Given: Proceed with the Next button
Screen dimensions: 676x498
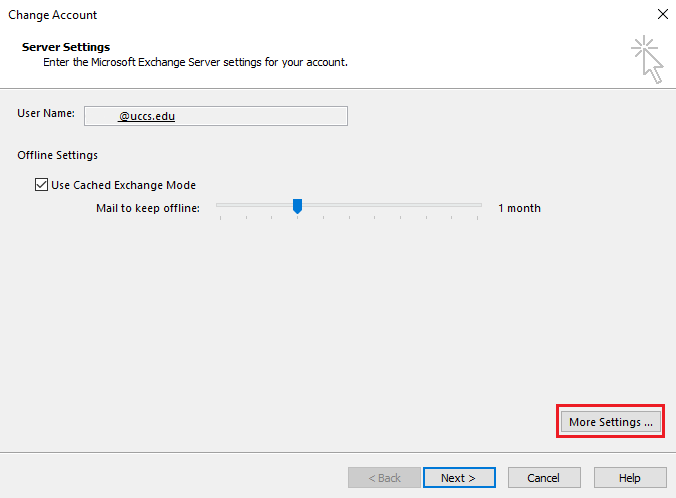Looking at the screenshot, I should coord(459,478).
